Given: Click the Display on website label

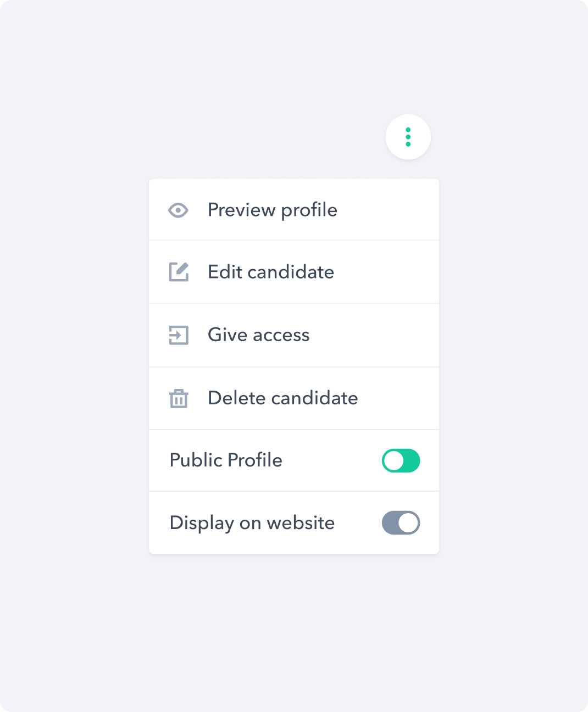Looking at the screenshot, I should pyautogui.click(x=252, y=522).
